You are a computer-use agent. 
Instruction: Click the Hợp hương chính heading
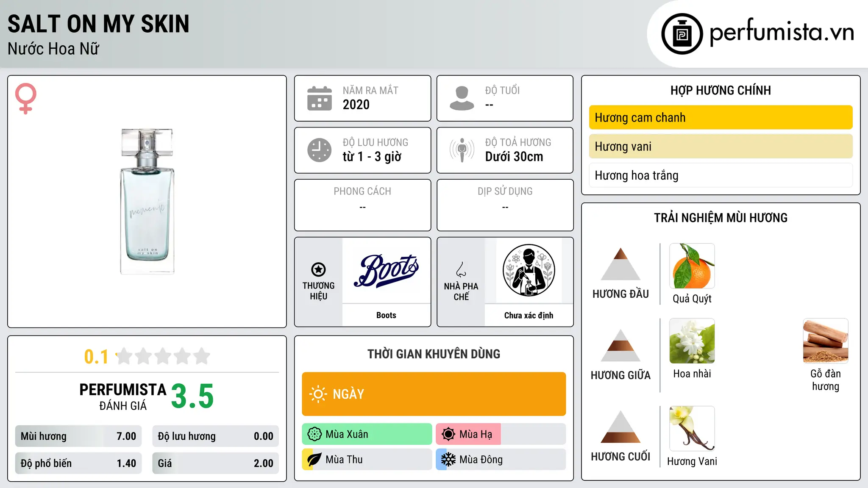click(x=721, y=90)
